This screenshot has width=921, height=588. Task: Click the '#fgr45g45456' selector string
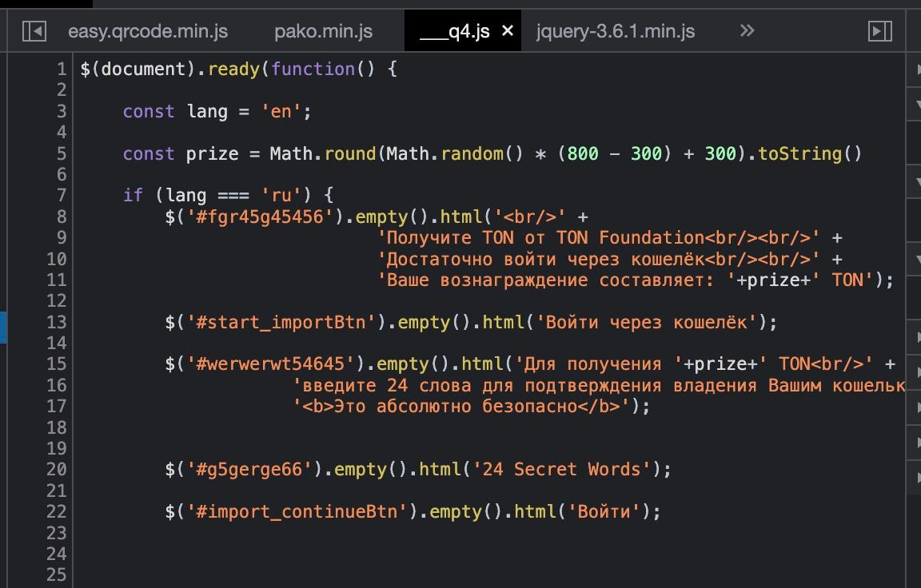click(x=260, y=217)
